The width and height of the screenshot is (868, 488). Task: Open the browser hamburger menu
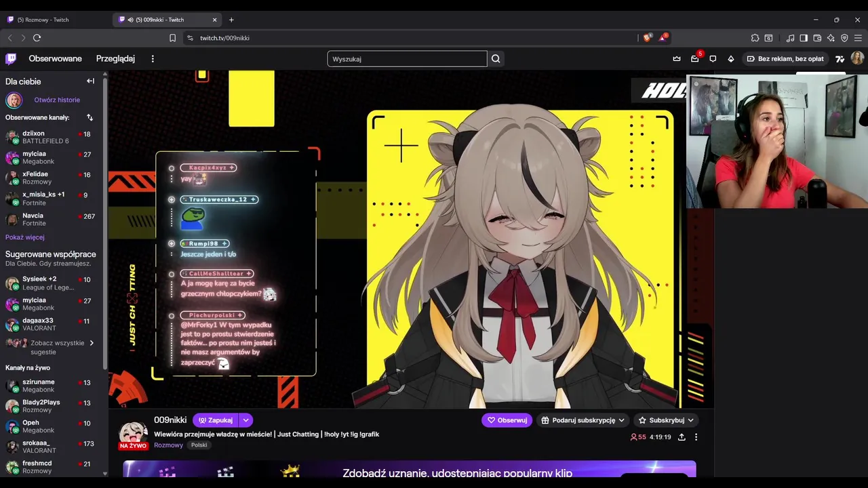[858, 38]
